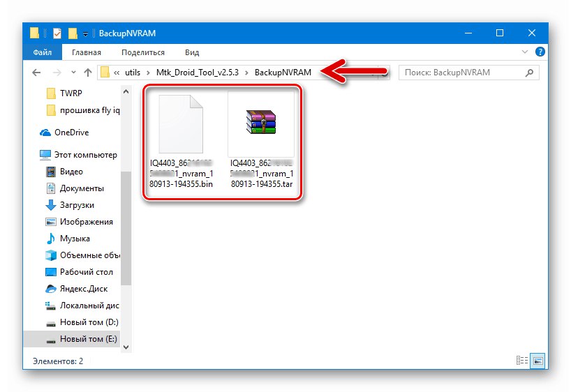Click the Объемные объекты cube icon
Viewport: 571px width, 392px height.
click(x=51, y=255)
